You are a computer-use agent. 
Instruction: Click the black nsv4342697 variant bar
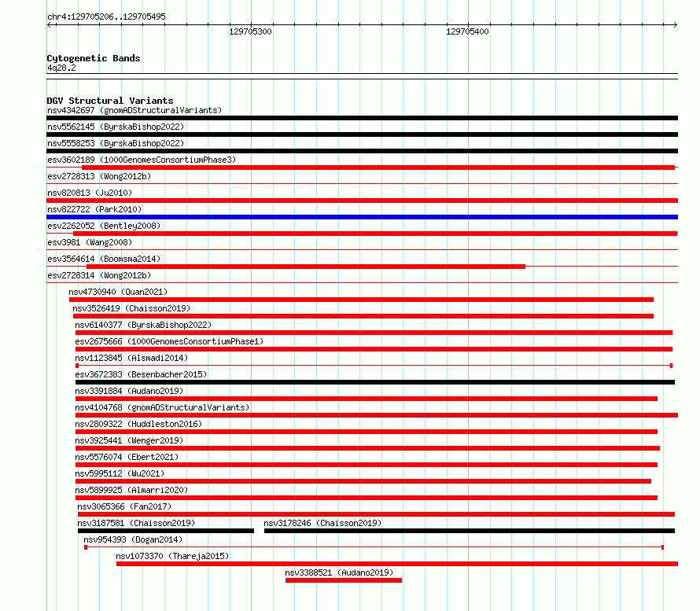[362, 118]
